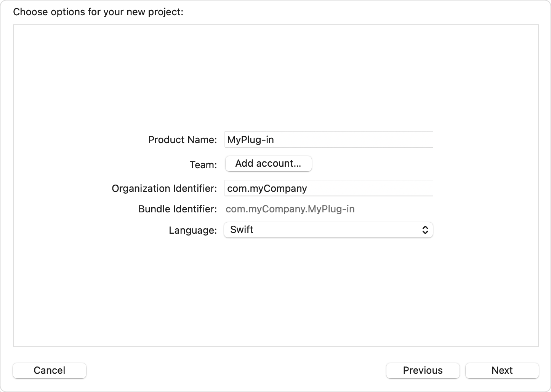This screenshot has width=551, height=392.
Task: Click the Choose options dialog title text
Action: pos(98,12)
